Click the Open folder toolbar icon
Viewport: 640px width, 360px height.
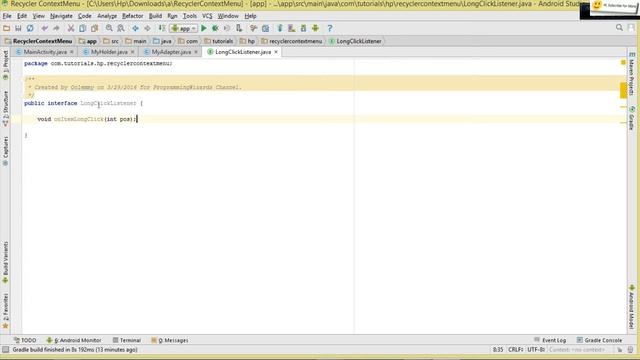click(x=6, y=28)
